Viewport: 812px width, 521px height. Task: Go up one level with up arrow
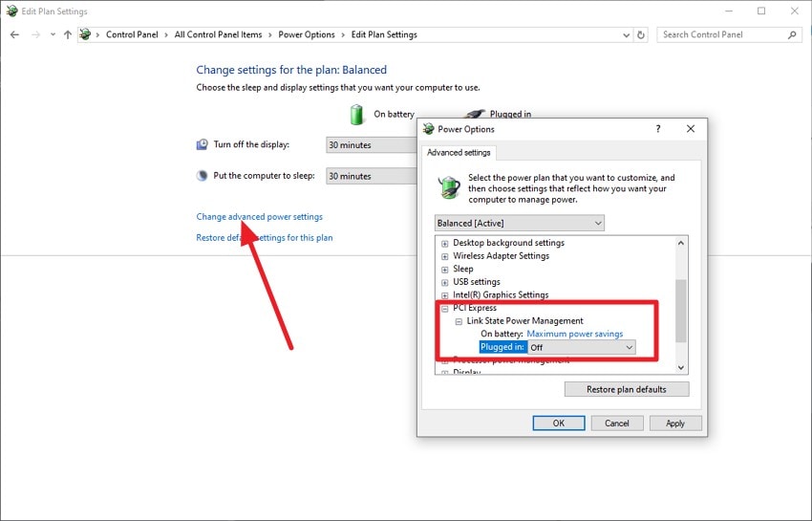[x=68, y=34]
